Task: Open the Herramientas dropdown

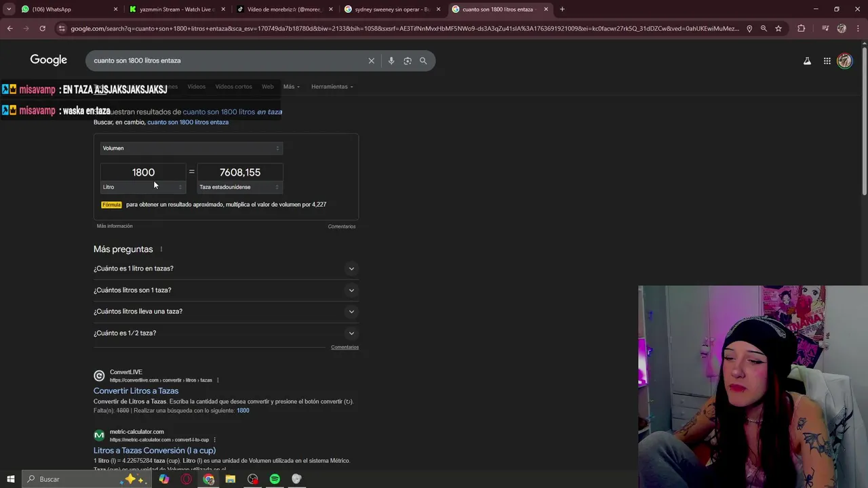Action: coord(332,87)
